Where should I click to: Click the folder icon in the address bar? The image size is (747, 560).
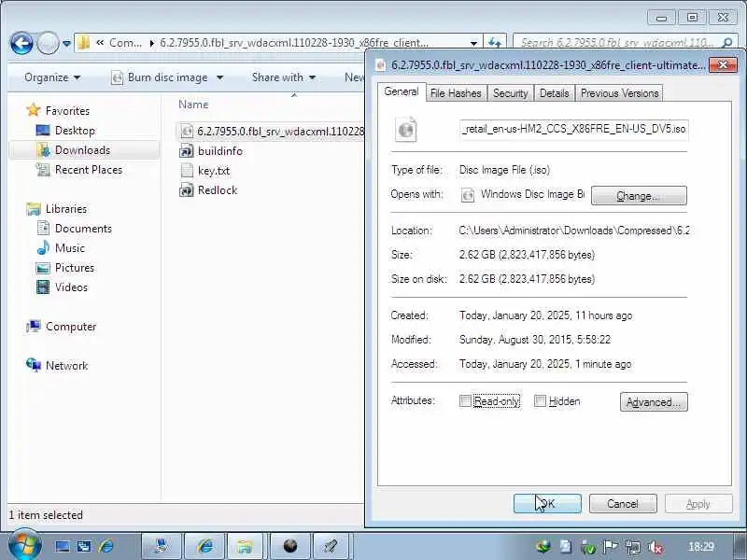coord(84,43)
